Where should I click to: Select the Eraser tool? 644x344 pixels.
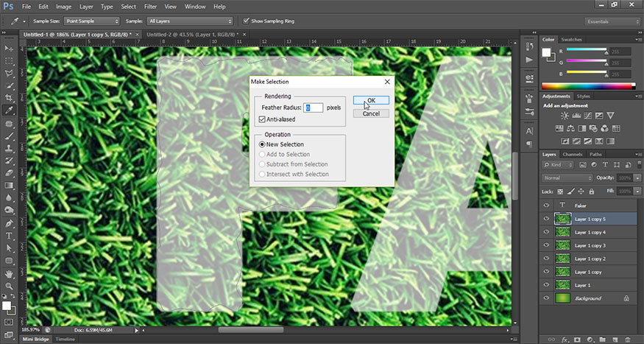coord(9,173)
